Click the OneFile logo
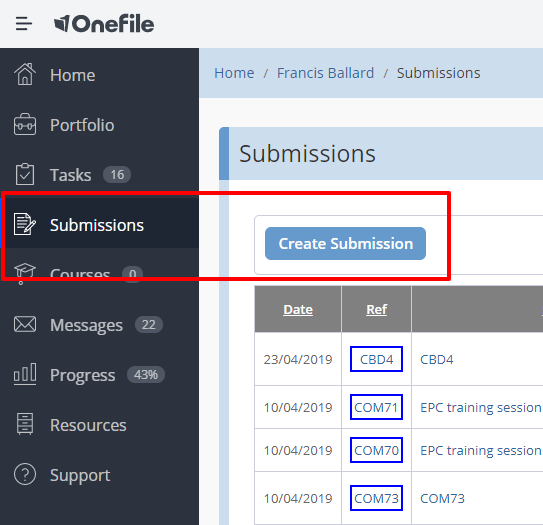 (x=104, y=24)
